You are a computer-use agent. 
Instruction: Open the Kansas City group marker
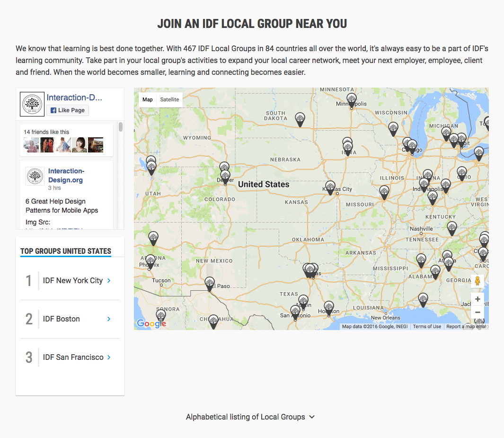click(x=330, y=188)
